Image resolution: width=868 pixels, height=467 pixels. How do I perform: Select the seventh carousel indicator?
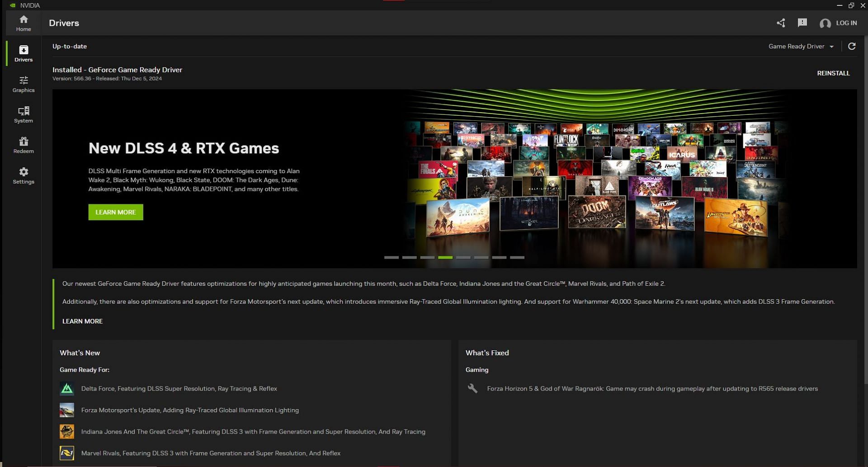[x=499, y=257]
